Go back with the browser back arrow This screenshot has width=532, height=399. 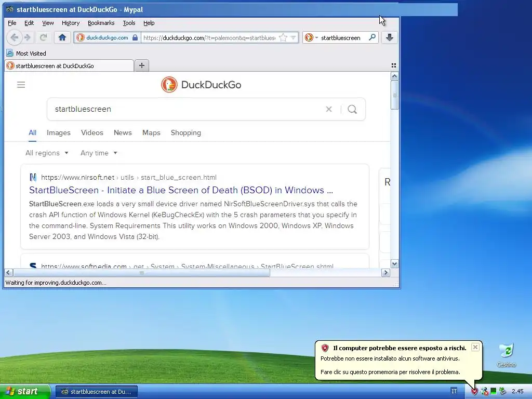point(14,37)
